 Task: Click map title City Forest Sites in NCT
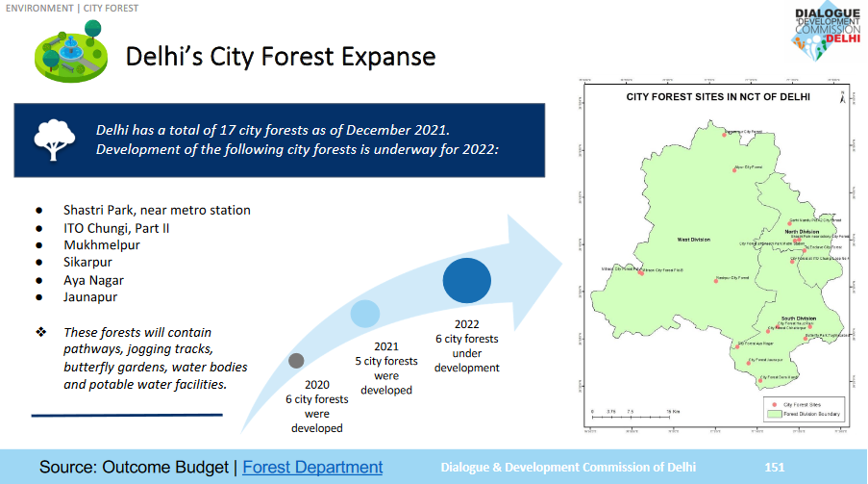(718, 97)
